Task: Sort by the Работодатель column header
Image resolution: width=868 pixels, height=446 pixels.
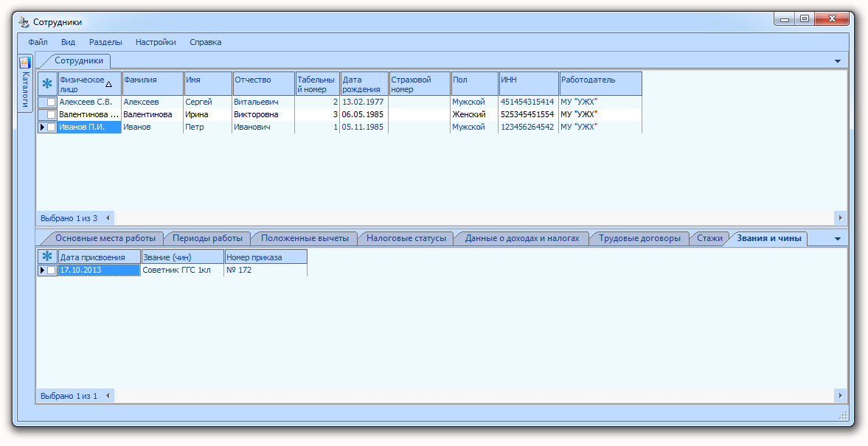Action: pyautogui.click(x=600, y=83)
